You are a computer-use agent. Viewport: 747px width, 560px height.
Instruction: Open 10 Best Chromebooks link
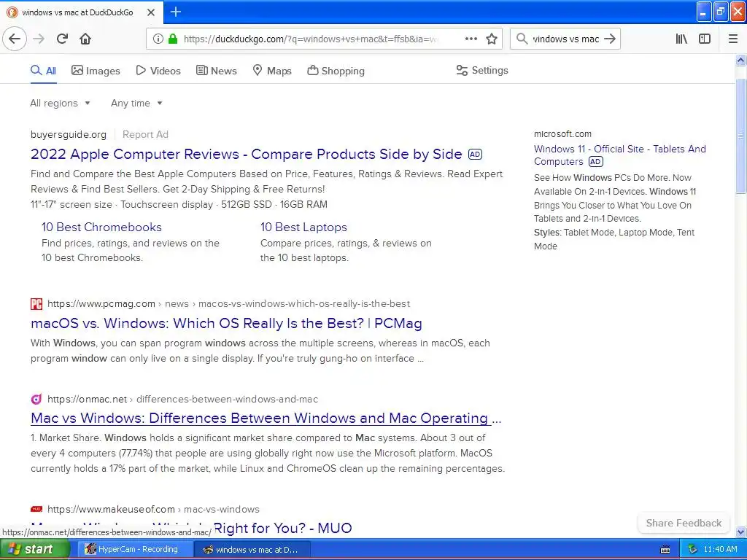pos(101,227)
